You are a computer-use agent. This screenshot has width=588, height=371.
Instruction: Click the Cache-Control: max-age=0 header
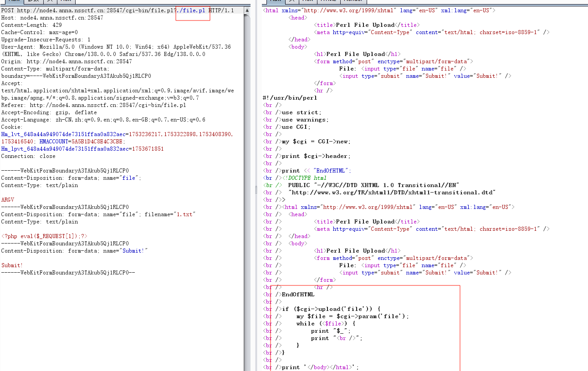pyautogui.click(x=40, y=32)
